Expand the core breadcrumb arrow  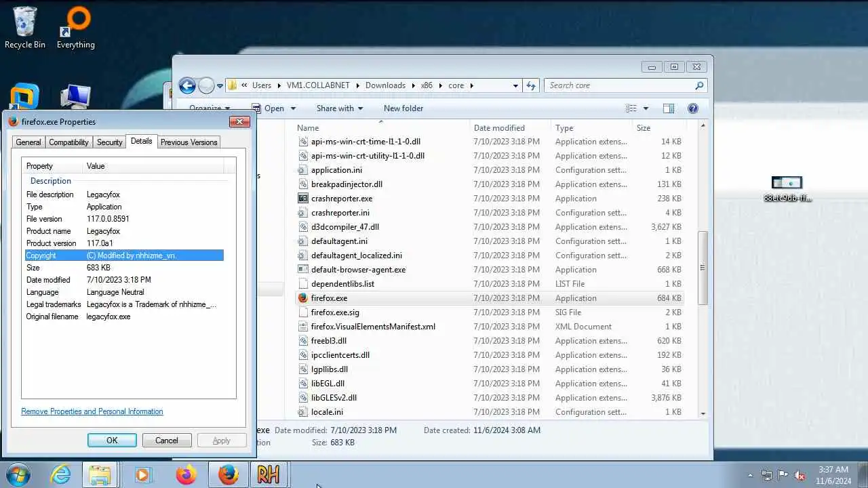click(x=471, y=85)
